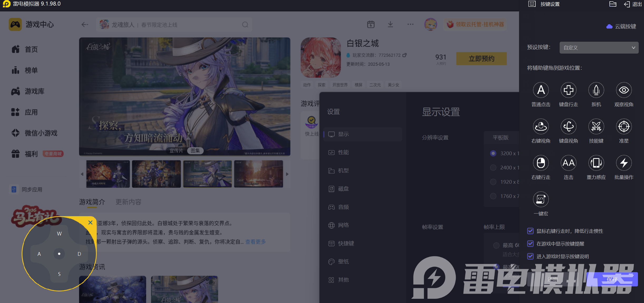644x303 pixels.
Task: Select the 3200 x resolution radio button
Action: [x=493, y=153]
